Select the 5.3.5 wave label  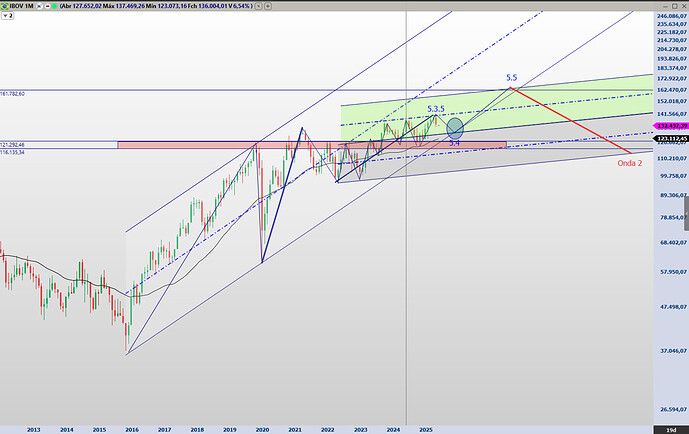[435, 108]
